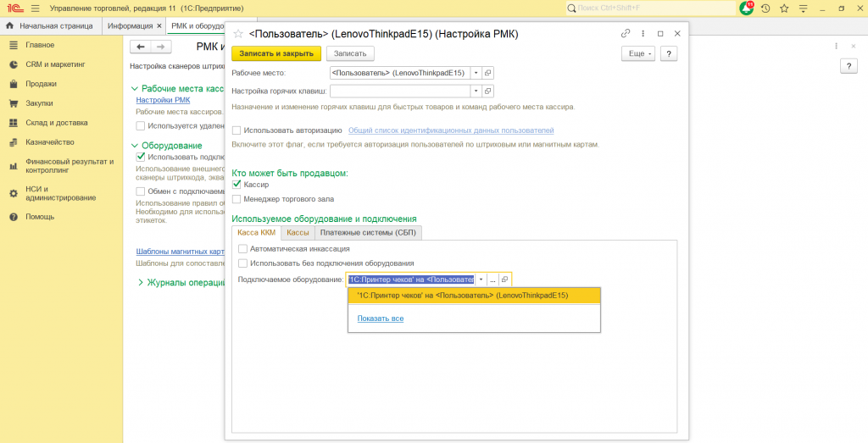Click the 1C logo icon
The image size is (868, 443).
(x=14, y=8)
